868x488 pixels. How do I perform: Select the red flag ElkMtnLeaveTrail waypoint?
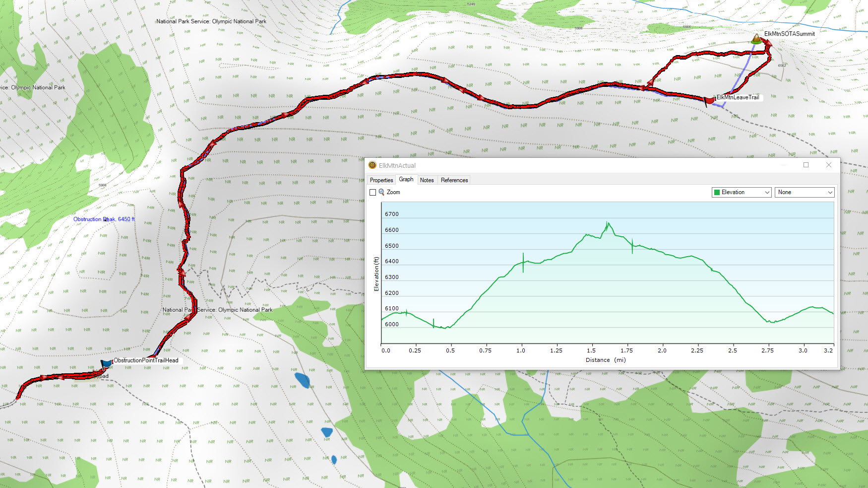coord(709,100)
